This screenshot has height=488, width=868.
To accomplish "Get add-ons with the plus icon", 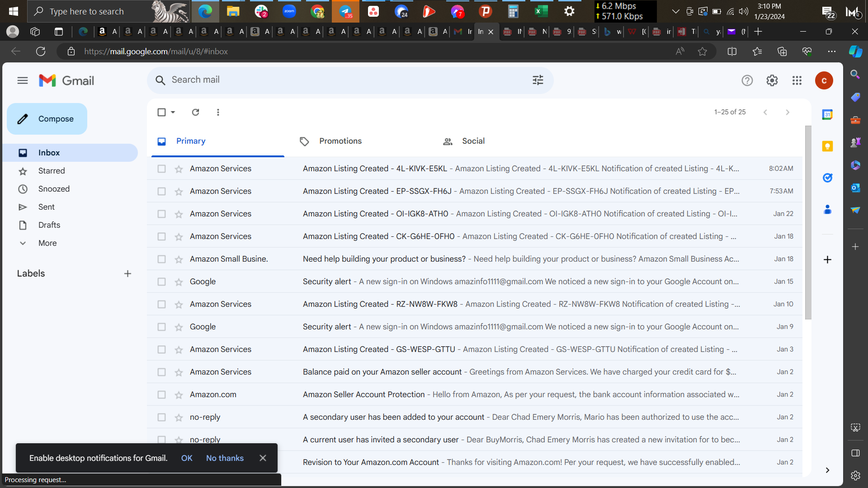I will (x=827, y=259).
